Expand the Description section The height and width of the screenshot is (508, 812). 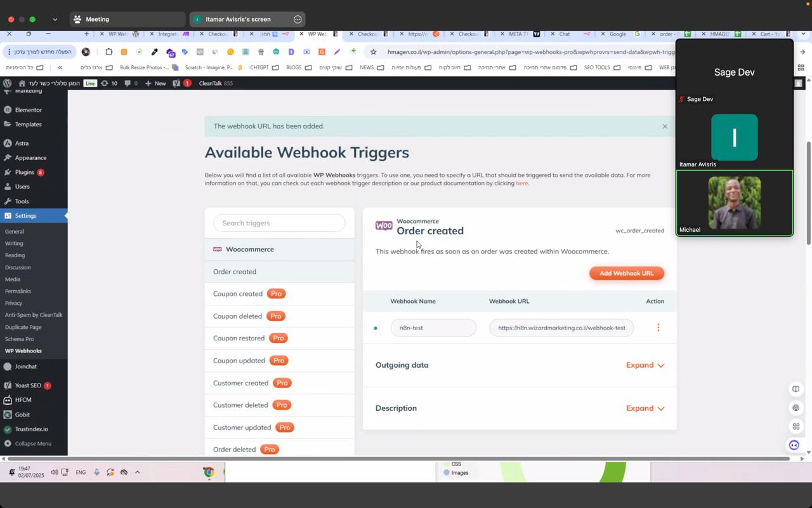click(x=645, y=408)
